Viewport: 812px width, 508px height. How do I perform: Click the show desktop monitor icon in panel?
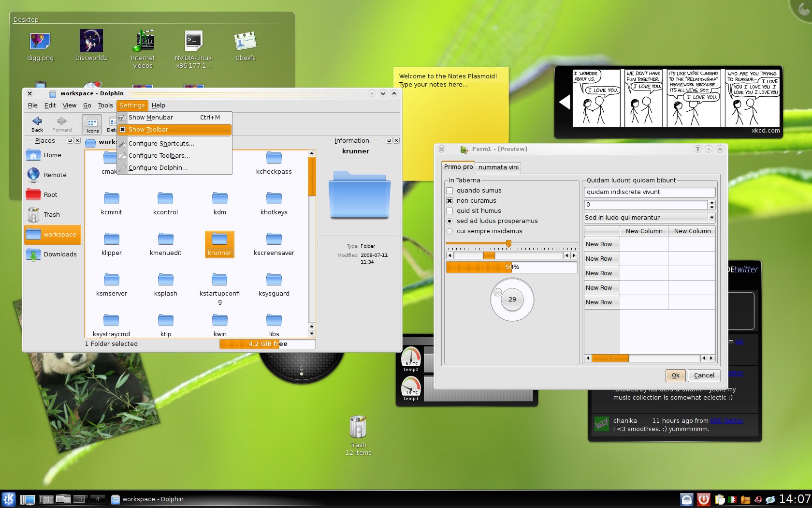(28, 499)
